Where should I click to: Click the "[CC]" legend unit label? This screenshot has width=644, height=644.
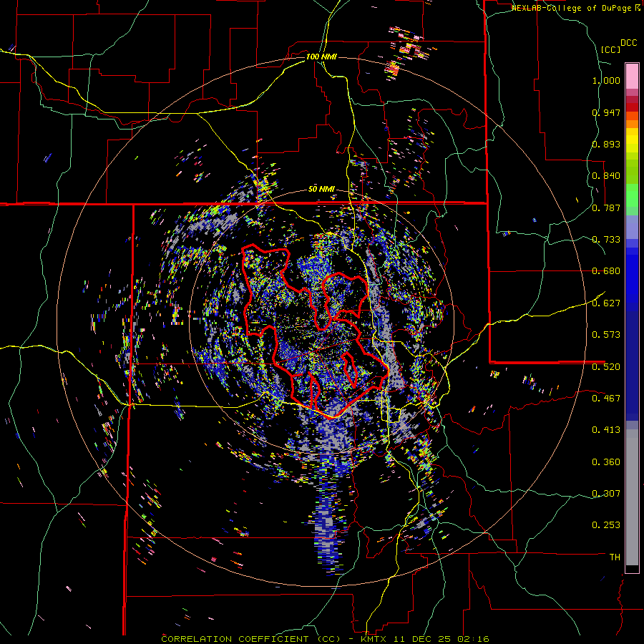point(610,49)
